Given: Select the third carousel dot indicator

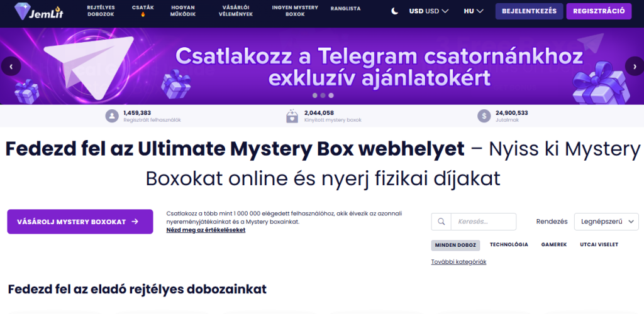Looking at the screenshot, I should point(331,96).
